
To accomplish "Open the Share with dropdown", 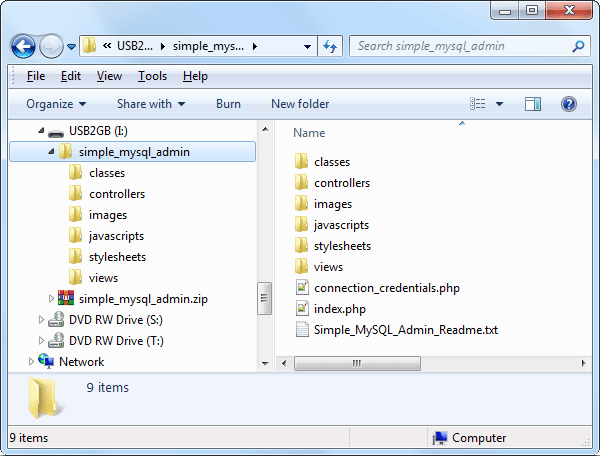I will [151, 104].
